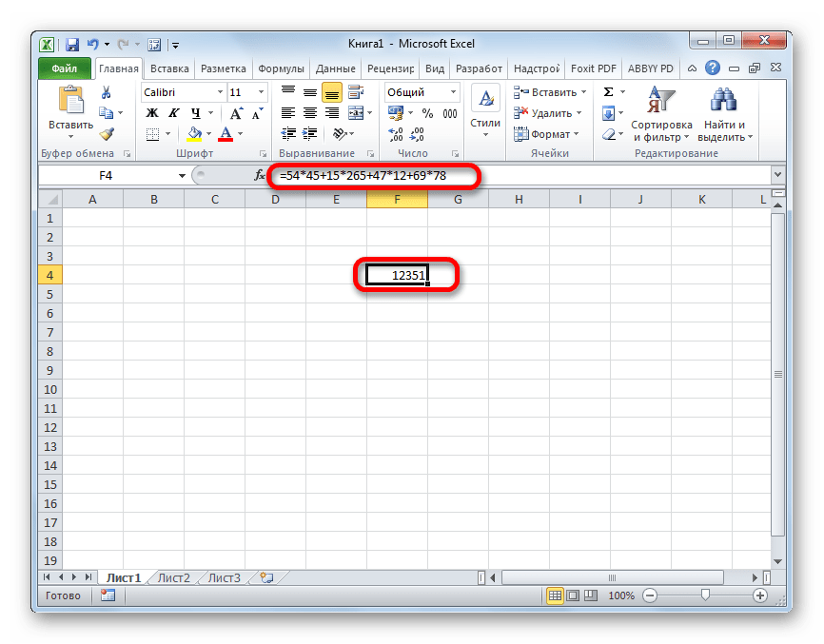Image resolution: width=824 pixels, height=644 pixels.
Task: Click the Cut scissors icon
Action: 107,92
